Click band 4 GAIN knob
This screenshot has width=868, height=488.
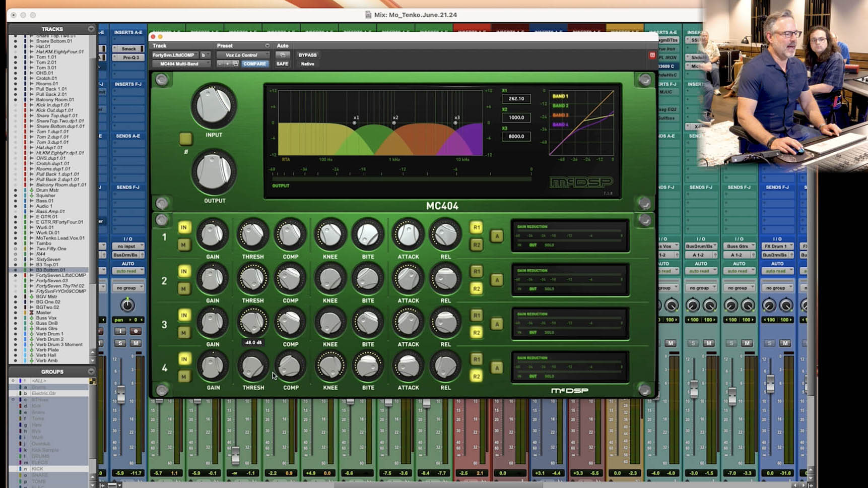(213, 367)
